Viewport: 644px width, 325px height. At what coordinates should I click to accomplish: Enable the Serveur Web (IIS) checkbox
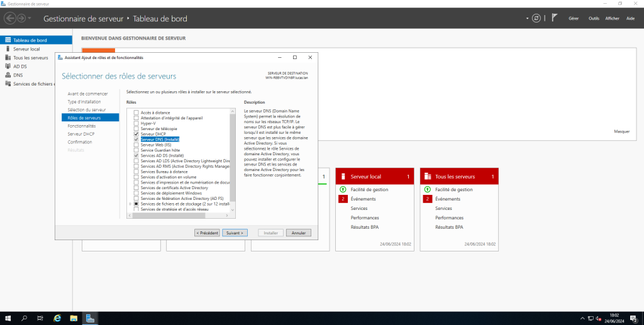[x=136, y=145]
